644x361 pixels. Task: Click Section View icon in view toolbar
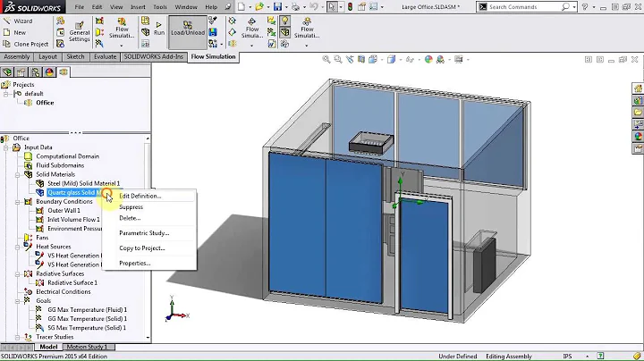point(361,60)
